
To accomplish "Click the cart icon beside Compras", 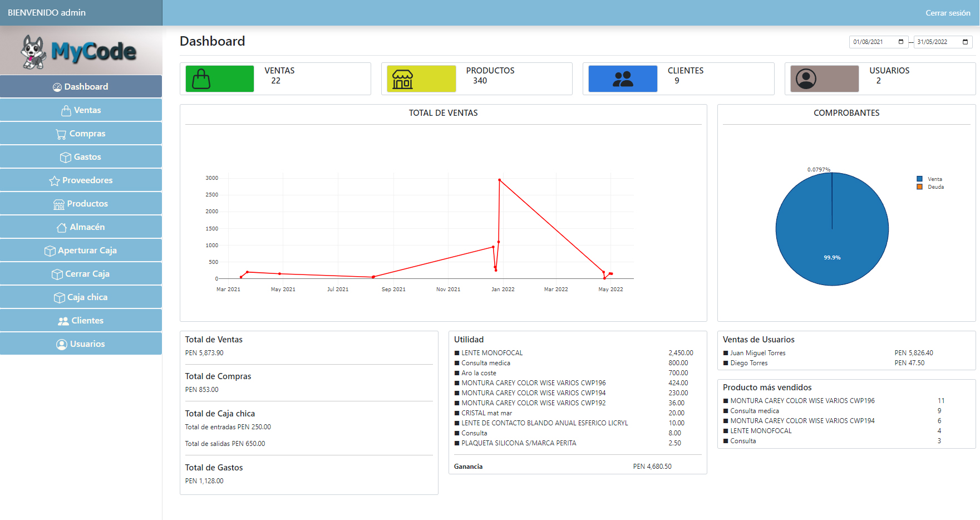I will point(61,134).
